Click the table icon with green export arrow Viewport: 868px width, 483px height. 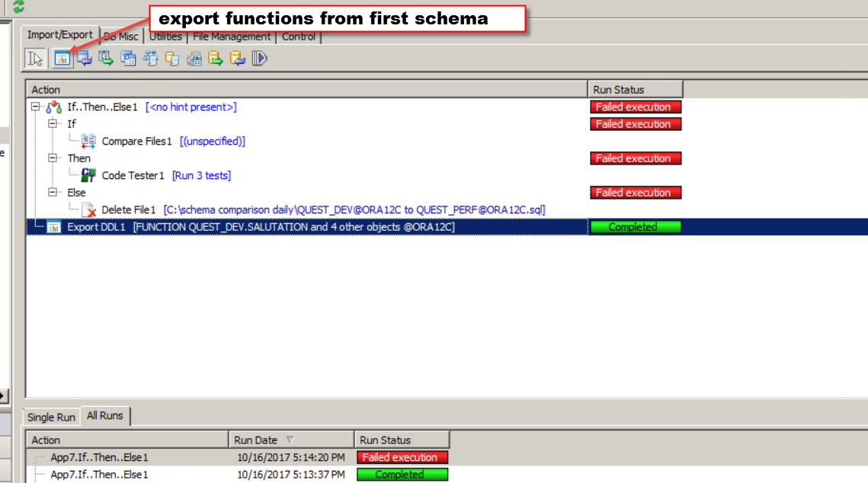(x=106, y=58)
